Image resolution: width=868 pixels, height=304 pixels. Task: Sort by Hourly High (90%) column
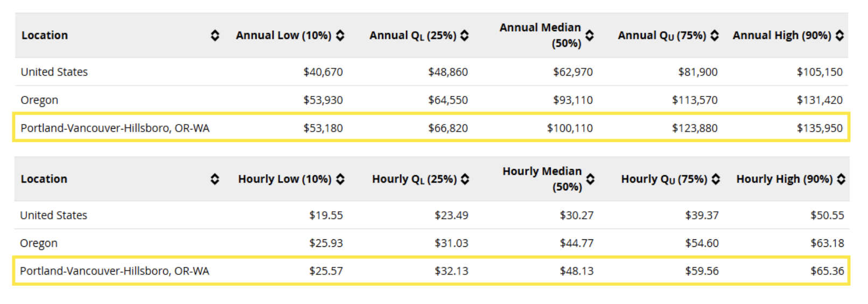[x=841, y=179]
